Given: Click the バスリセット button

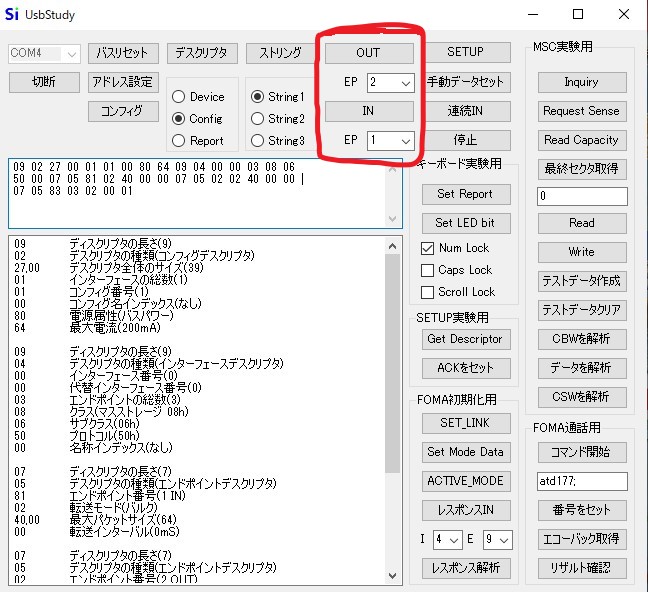Looking at the screenshot, I should (x=123, y=52).
